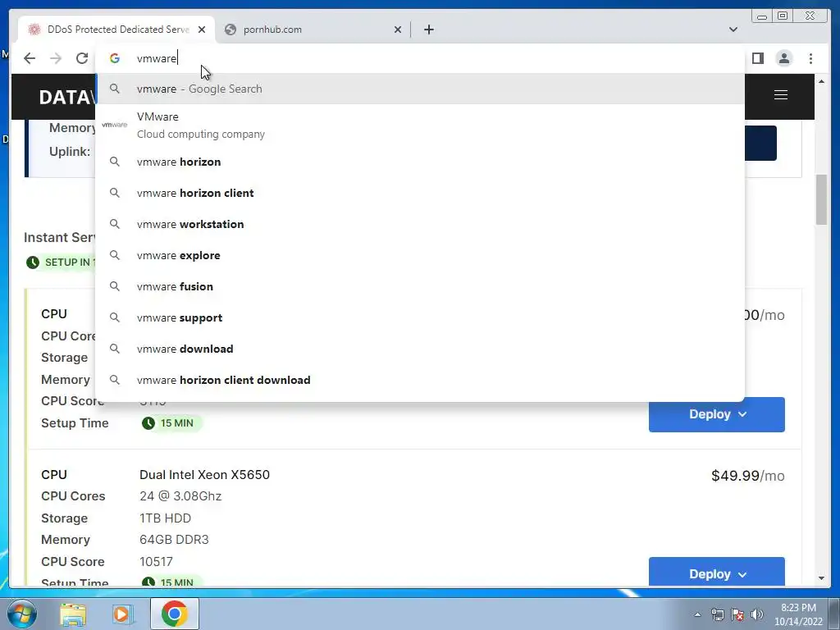The width and height of the screenshot is (840, 630).
Task: Go back using the browser back arrow
Action: (x=30, y=58)
